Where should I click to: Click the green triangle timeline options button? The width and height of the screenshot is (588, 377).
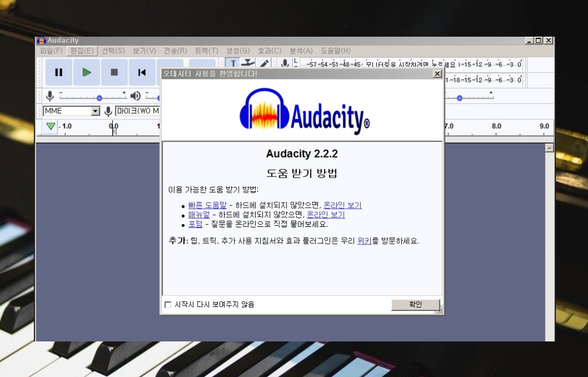pos(51,126)
